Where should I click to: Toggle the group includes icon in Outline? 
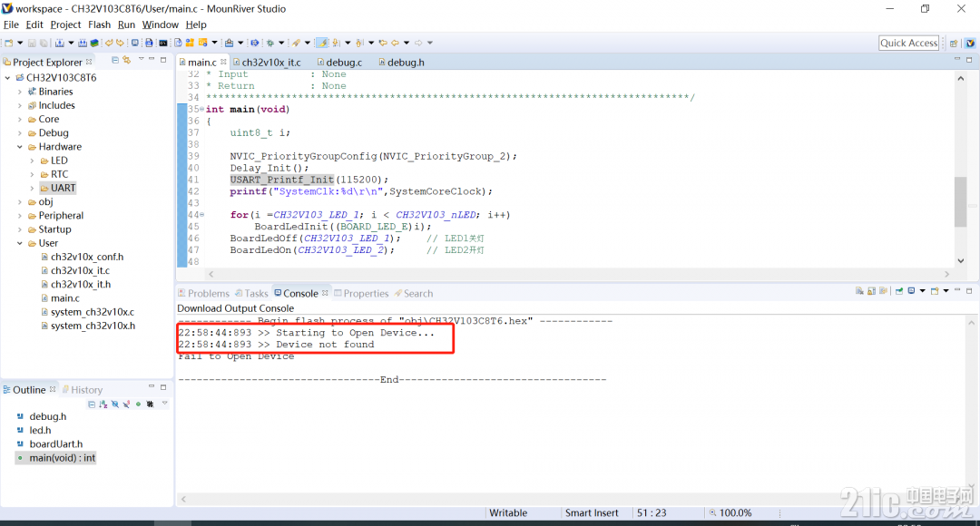[x=150, y=404]
